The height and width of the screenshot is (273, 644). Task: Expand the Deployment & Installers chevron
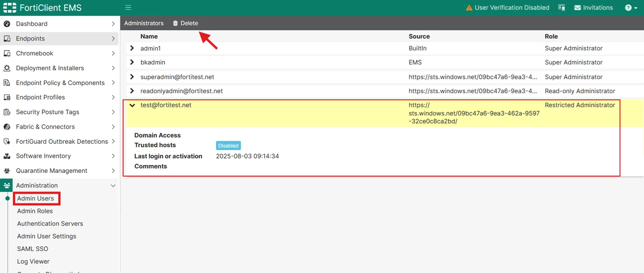point(113,68)
